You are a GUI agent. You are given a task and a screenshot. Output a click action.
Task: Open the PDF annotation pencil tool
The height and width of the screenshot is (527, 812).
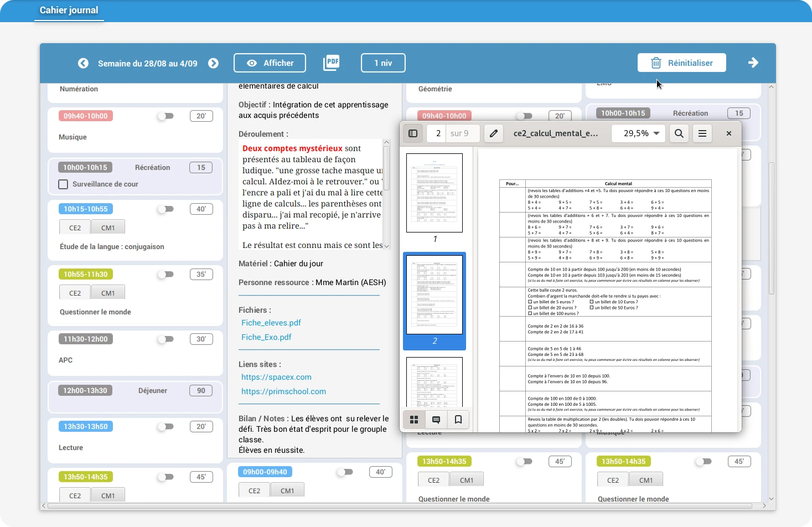point(494,133)
